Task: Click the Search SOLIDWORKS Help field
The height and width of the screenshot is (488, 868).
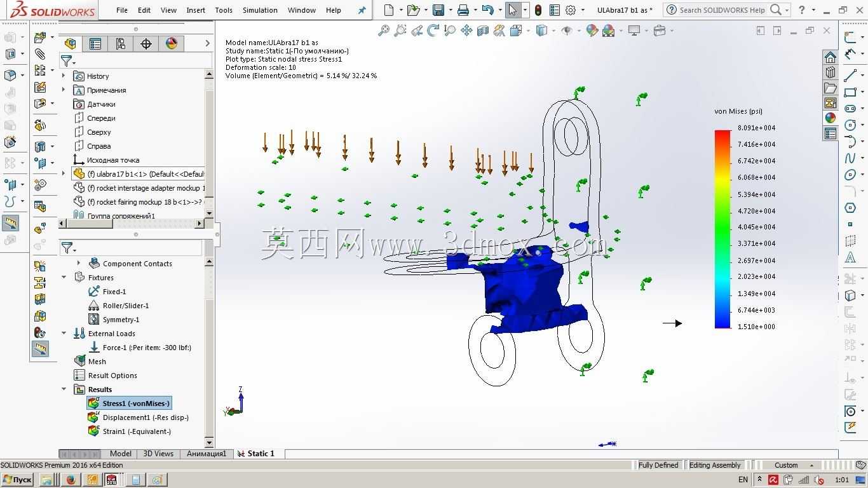Action: pos(722,10)
